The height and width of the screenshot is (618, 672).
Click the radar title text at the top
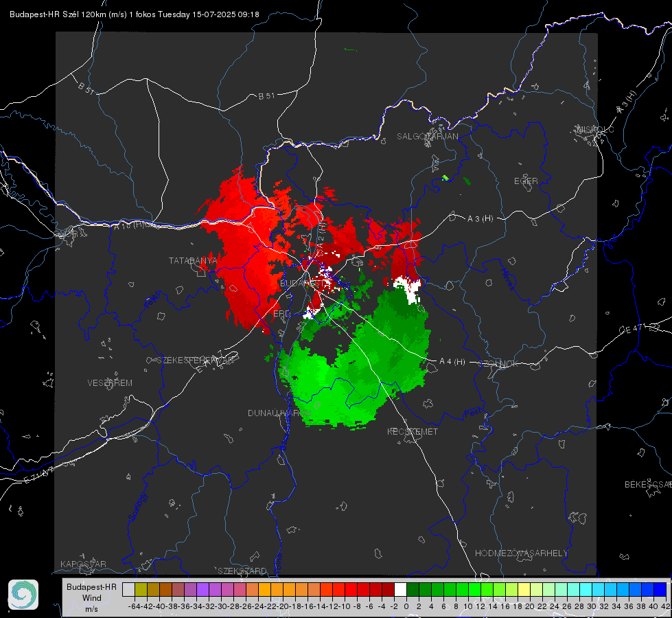coord(134,14)
